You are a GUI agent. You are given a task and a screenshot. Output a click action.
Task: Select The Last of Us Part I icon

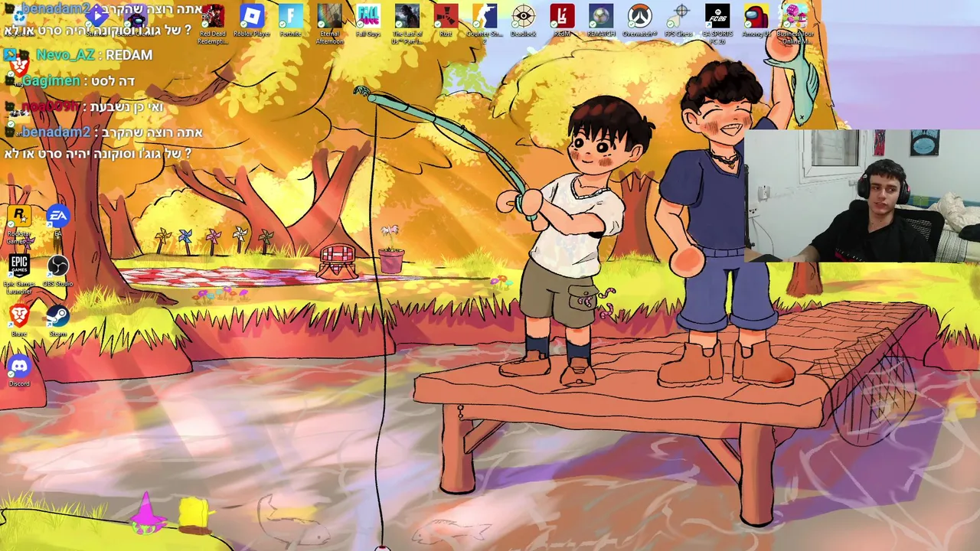pyautogui.click(x=407, y=23)
